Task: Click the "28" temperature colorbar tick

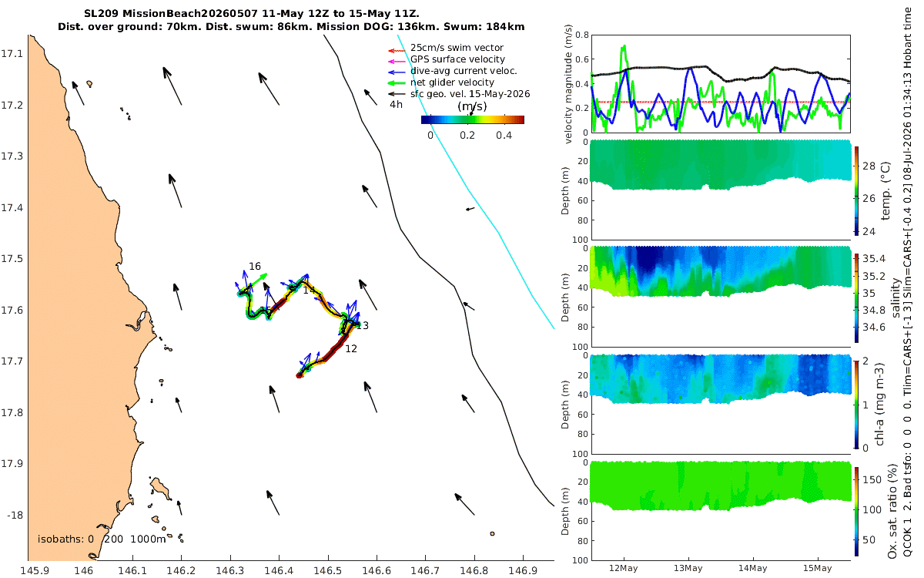Action: tap(870, 166)
